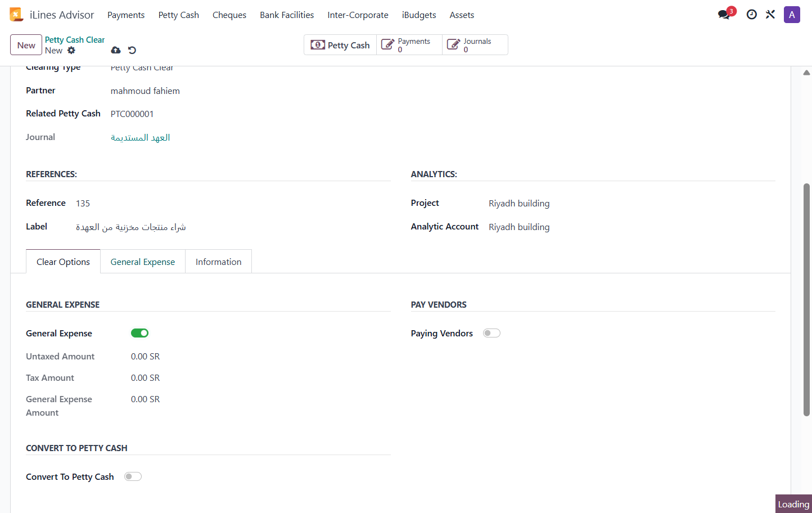This screenshot has height=513, width=812.
Task: Enable the Convert To Petty Cash toggle
Action: point(133,476)
